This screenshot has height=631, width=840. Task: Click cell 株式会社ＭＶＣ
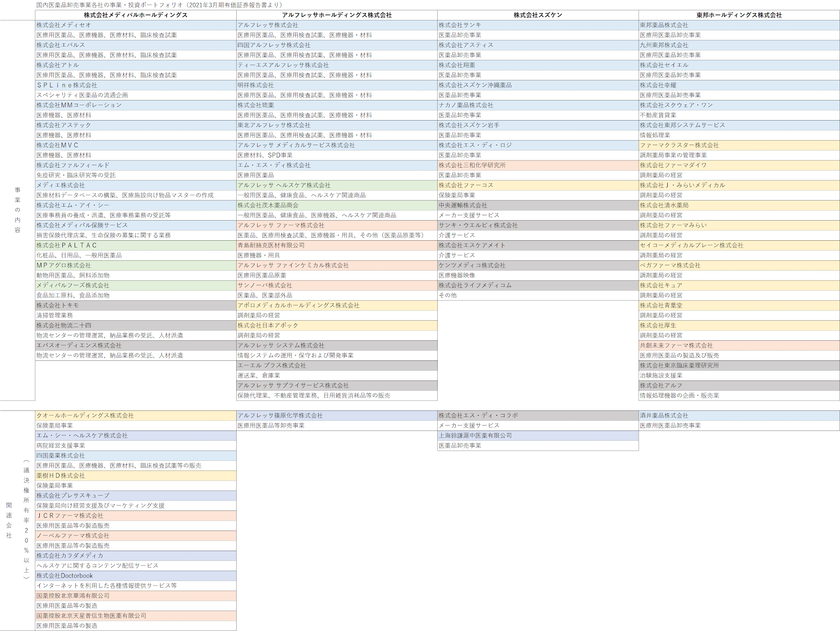[x=136, y=145]
